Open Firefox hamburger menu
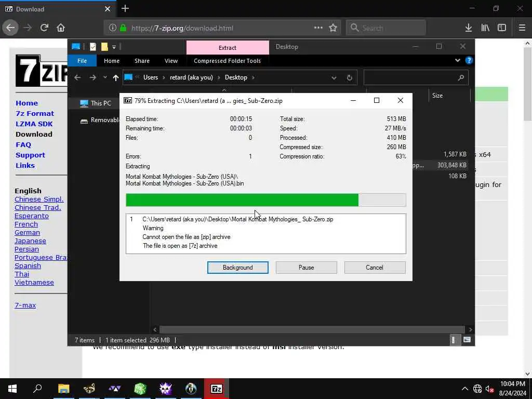532x399 pixels. click(522, 28)
